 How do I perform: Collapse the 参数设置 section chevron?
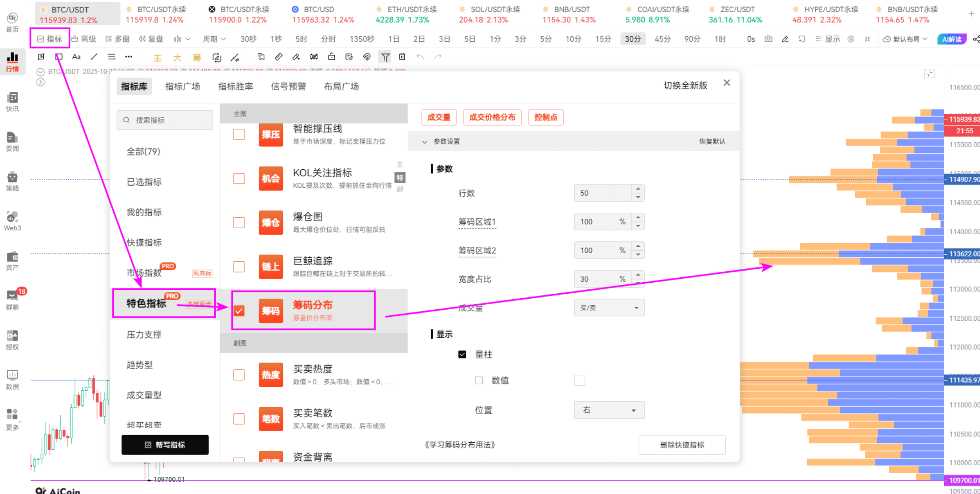pyautogui.click(x=425, y=142)
